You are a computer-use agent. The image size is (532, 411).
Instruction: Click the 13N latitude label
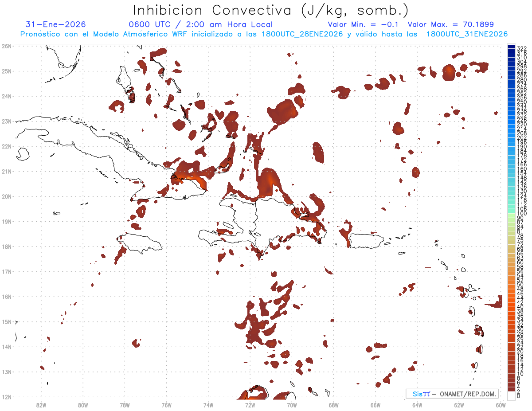tap(7, 372)
